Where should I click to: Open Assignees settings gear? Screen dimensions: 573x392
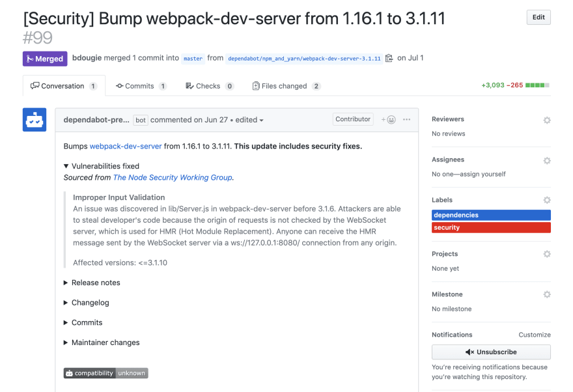click(x=547, y=160)
